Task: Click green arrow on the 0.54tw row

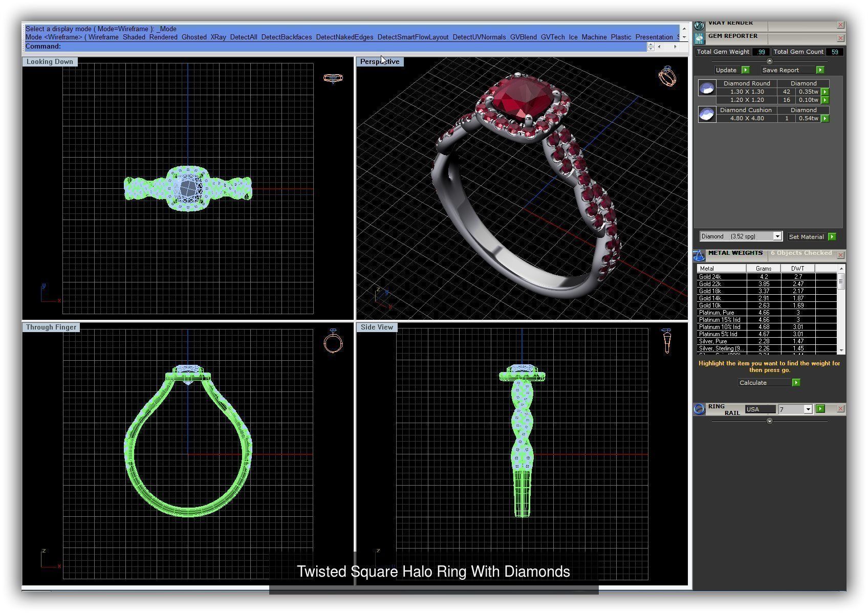Action: 824,119
